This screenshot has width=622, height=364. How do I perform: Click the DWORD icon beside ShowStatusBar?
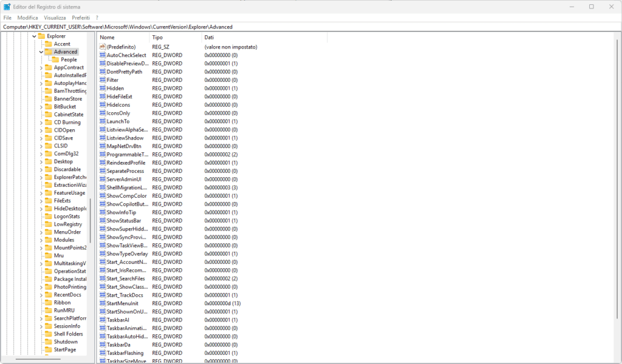pos(102,221)
